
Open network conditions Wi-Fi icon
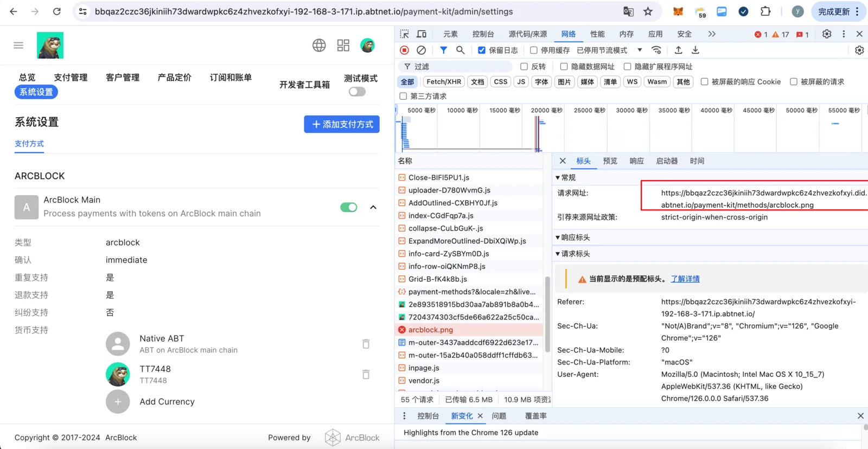(656, 50)
